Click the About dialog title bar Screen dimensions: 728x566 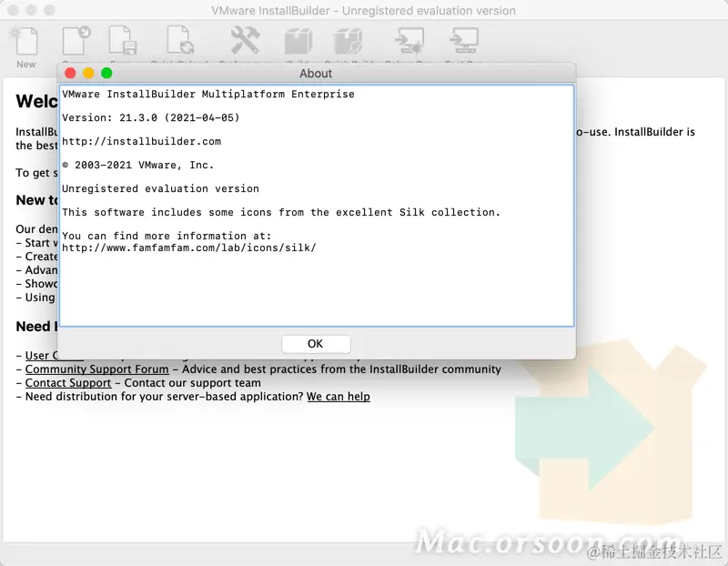(316, 74)
